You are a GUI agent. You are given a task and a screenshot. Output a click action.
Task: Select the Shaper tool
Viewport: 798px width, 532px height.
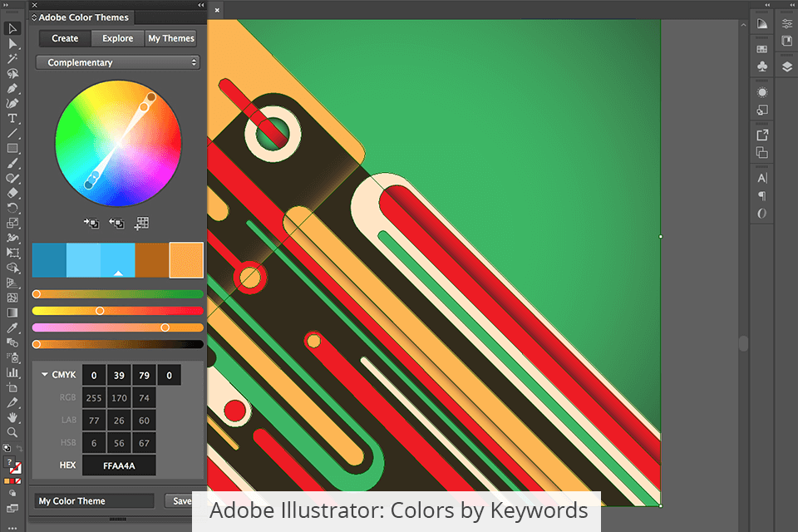pyautogui.click(x=12, y=178)
